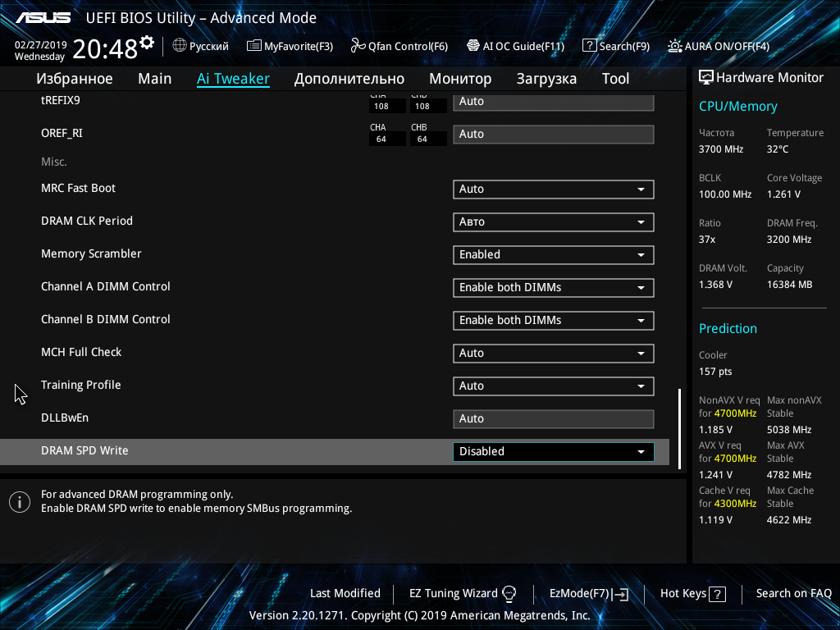Click the DLLBwEn Auto input field
The image size is (840, 630).
pos(554,419)
